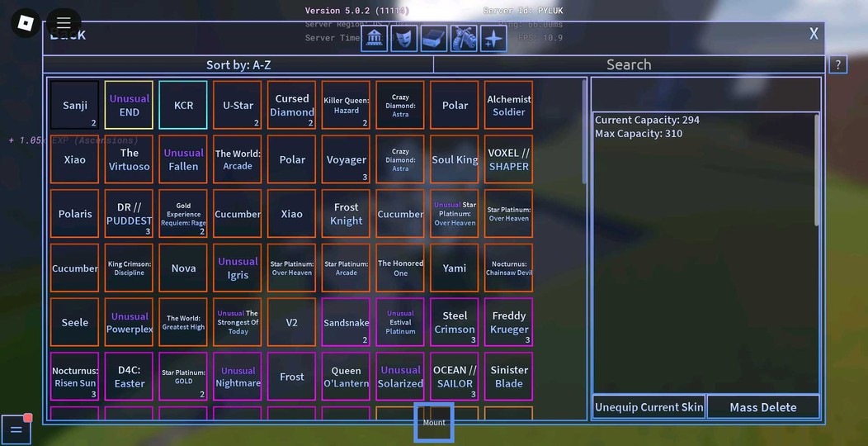
Task: Pick the Soul King tile
Action: [x=455, y=159]
